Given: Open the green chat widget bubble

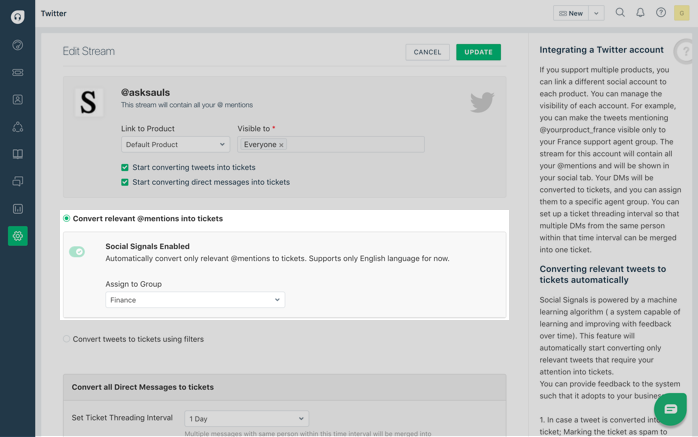Looking at the screenshot, I should tap(670, 409).
